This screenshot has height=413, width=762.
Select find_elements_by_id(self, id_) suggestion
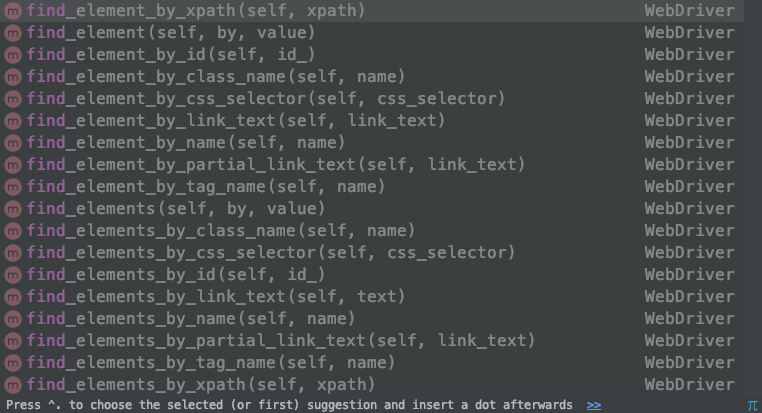click(372, 275)
